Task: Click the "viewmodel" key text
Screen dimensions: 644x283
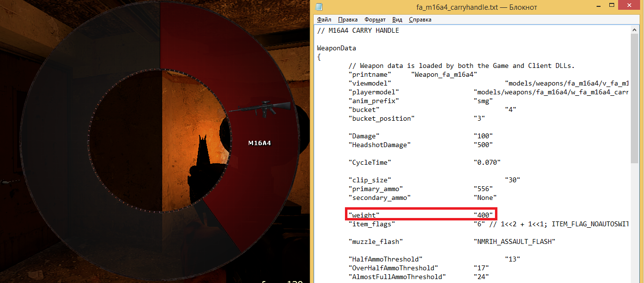Action: pyautogui.click(x=370, y=83)
